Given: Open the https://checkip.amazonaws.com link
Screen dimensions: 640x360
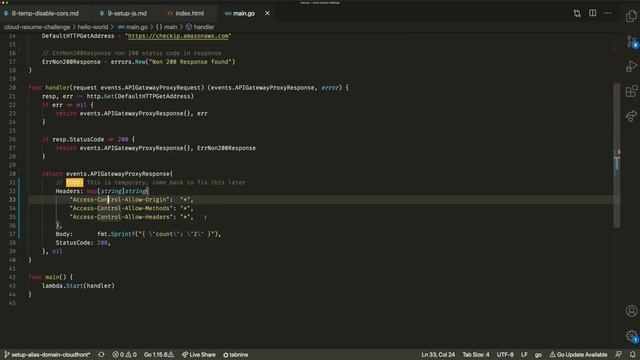Looking at the screenshot, I should pos(178,36).
